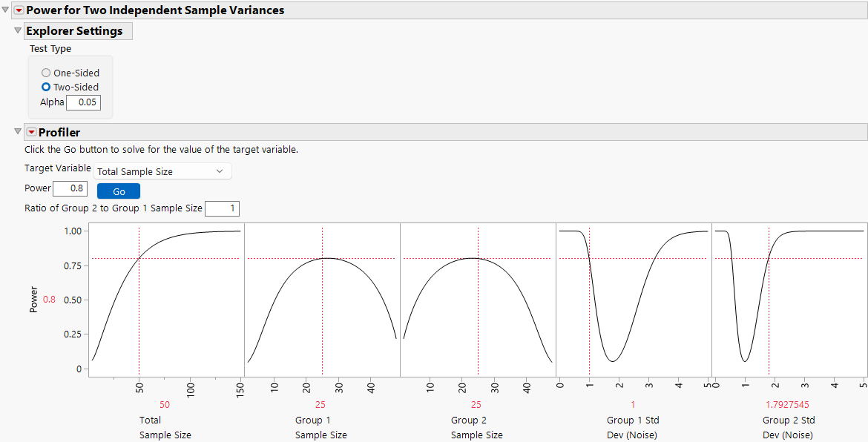This screenshot has width=868, height=442.
Task: Click the Group 1 Std Dev value 1
Action: (x=633, y=404)
